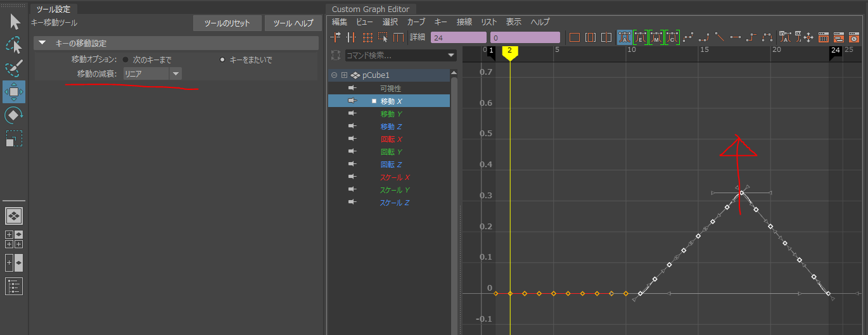Open ヘルプ menu in Graph Editor
Image resolution: width=868 pixels, height=335 pixels.
pos(540,22)
